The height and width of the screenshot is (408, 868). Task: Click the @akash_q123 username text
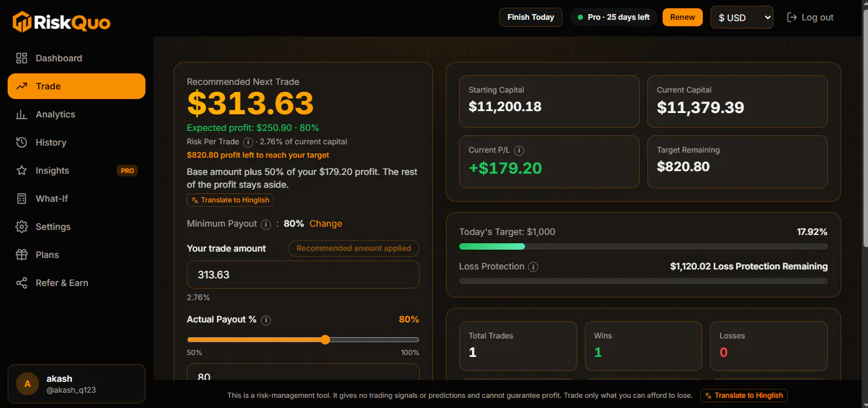click(71, 389)
